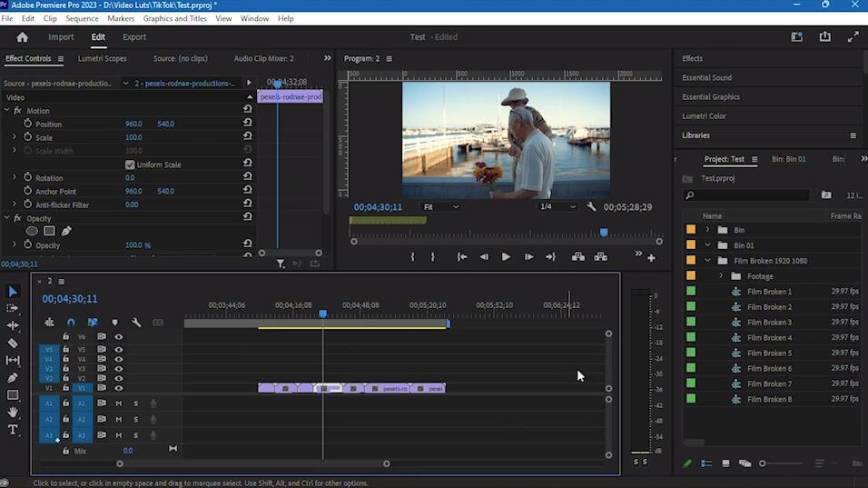Screen dimensions: 868x488
Task: Collapse the Motion effect section
Action: 6,110
